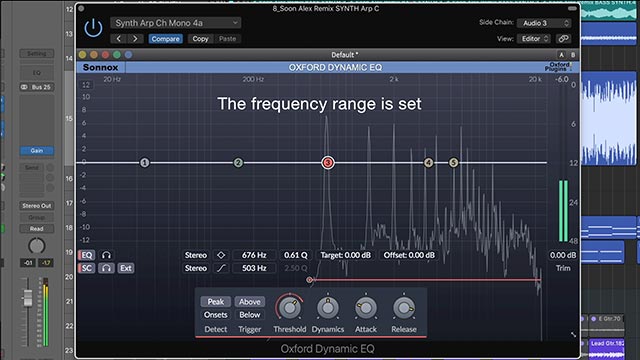Toggle the Compare button
Image resolution: width=640 pixels, height=360 pixels.
[165, 39]
